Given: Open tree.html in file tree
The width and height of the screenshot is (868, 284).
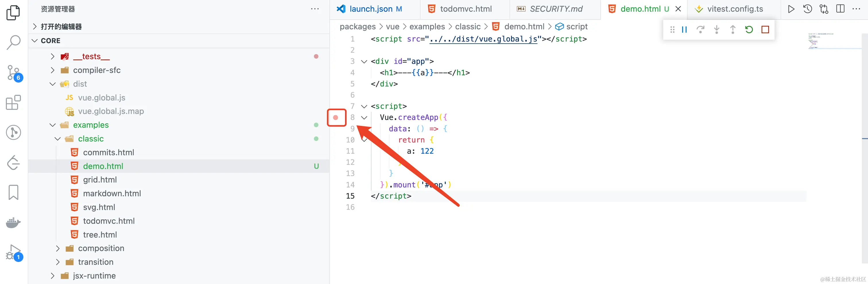Looking at the screenshot, I should click(x=179, y=235).
